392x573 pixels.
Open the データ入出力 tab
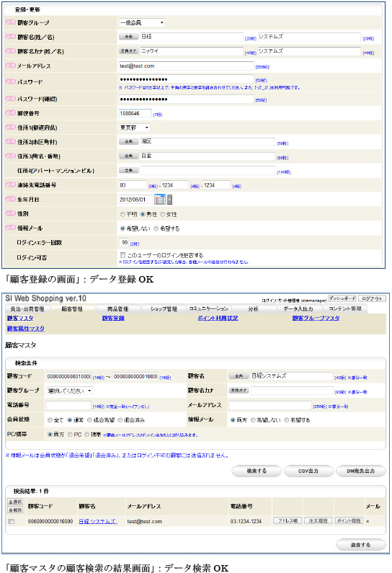299,308
